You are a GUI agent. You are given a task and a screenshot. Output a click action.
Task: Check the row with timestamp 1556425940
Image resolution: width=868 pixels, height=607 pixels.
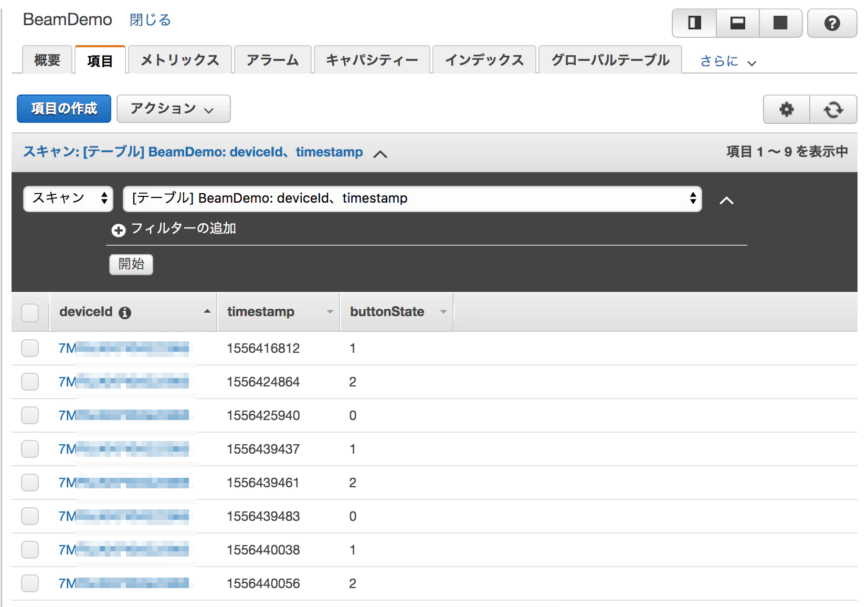pyautogui.click(x=30, y=415)
